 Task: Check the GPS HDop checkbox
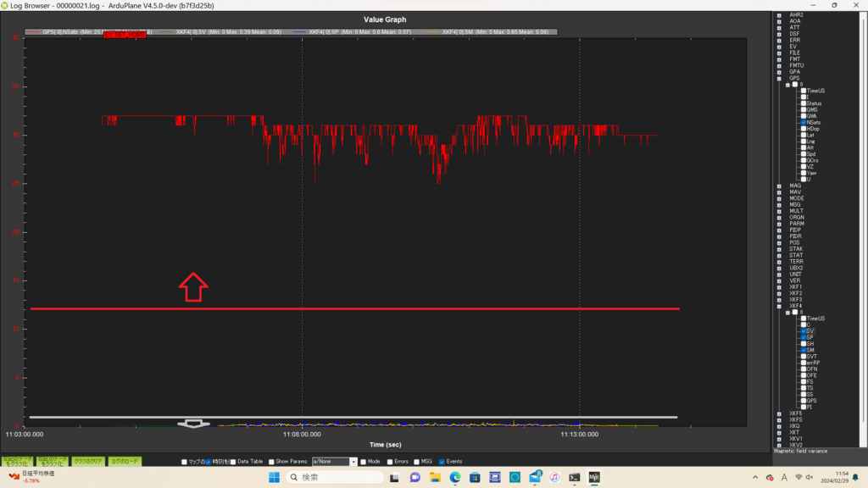tap(804, 129)
